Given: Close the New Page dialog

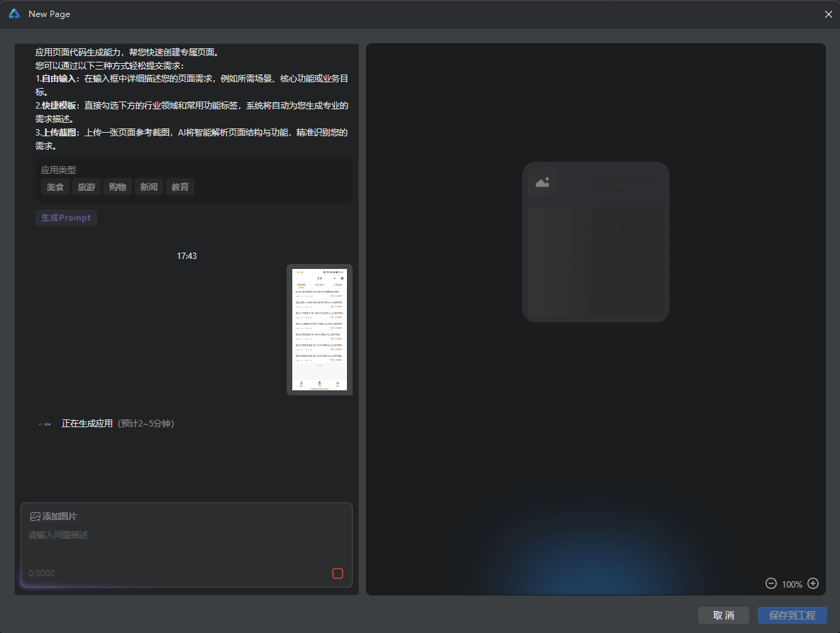Looking at the screenshot, I should (x=828, y=14).
